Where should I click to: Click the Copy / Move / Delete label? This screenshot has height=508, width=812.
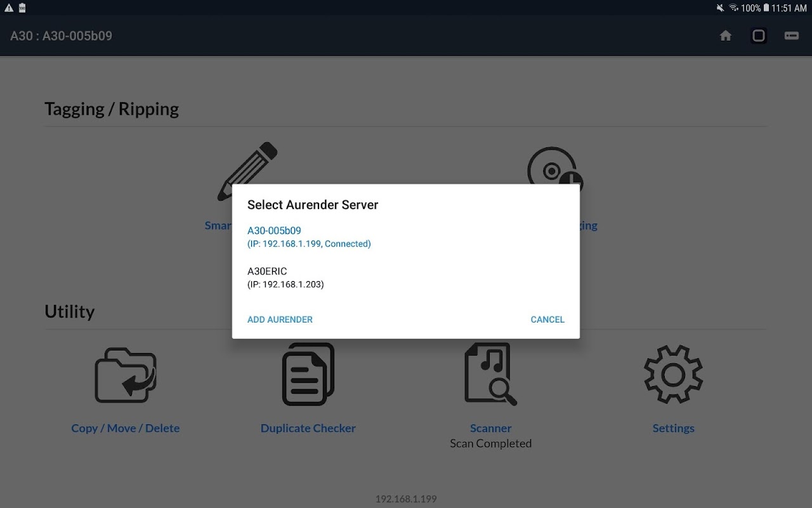(x=126, y=428)
